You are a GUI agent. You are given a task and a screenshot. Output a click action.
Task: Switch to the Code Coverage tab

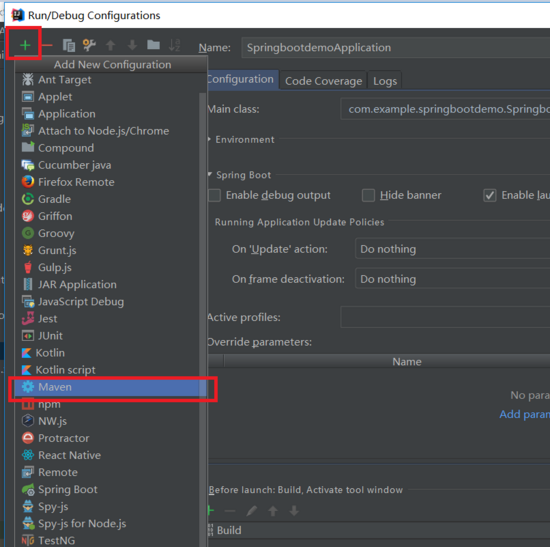(323, 81)
